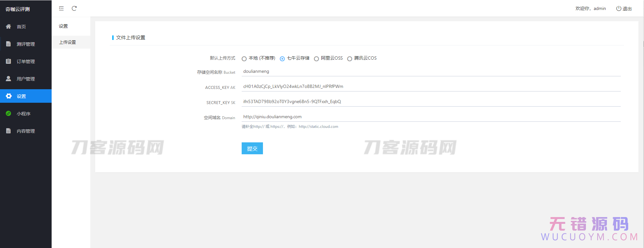Image resolution: width=644 pixels, height=248 pixels.
Task: Click the hint text about http:// prefix
Action: point(290,127)
